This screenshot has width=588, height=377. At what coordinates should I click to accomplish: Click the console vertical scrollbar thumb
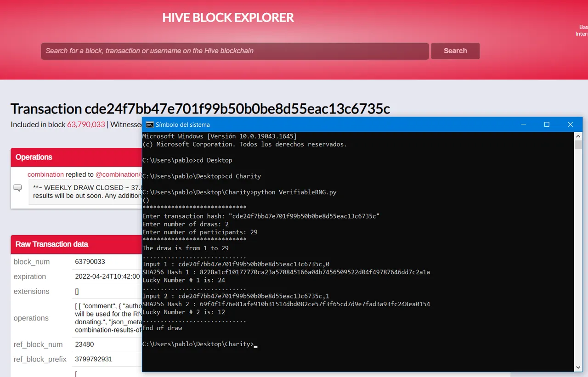(578, 145)
